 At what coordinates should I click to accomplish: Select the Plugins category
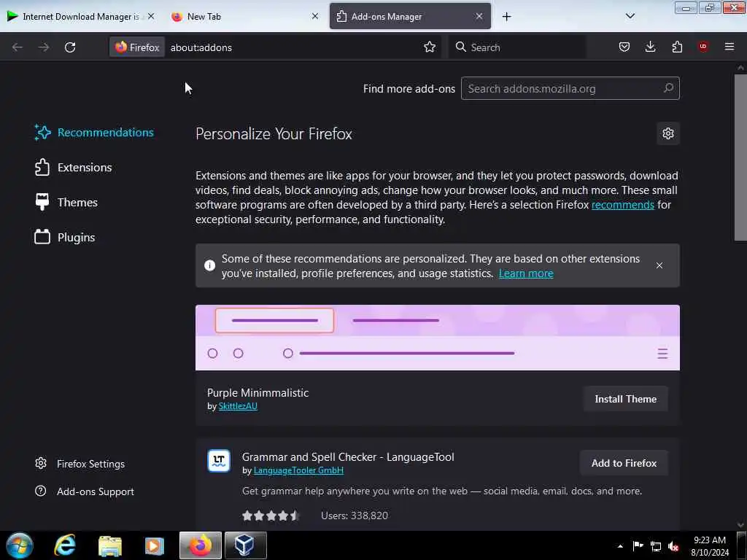[x=64, y=237]
